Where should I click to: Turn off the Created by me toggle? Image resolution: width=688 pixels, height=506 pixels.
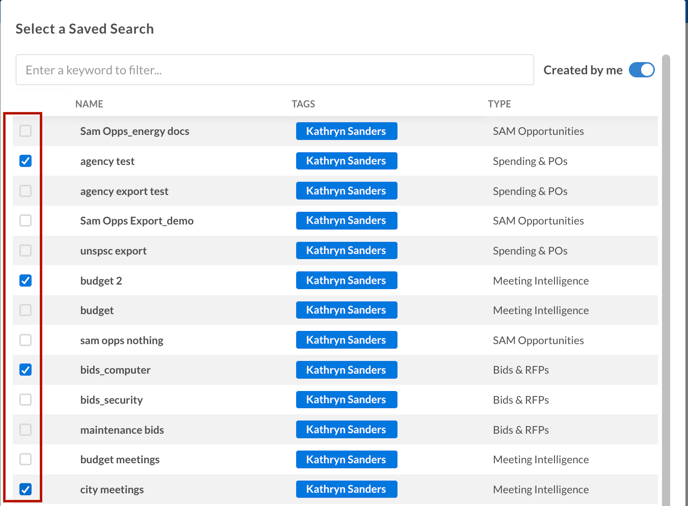641,70
